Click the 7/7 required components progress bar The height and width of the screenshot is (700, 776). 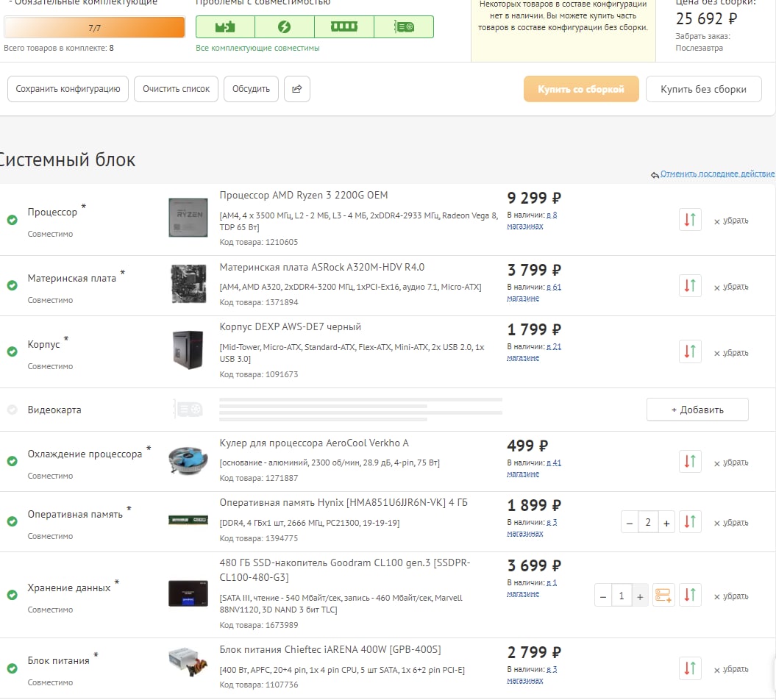[95, 27]
